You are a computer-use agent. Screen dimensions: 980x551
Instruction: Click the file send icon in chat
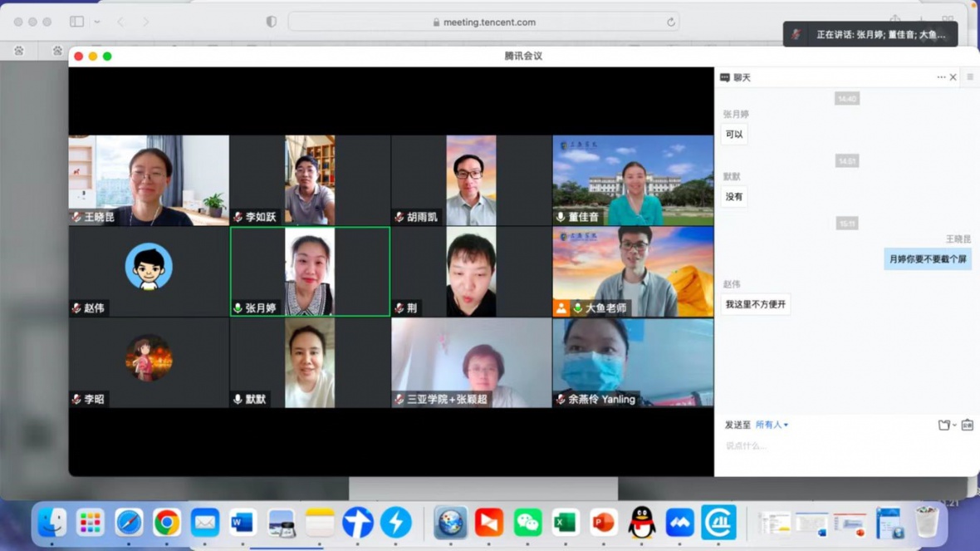pos(943,425)
